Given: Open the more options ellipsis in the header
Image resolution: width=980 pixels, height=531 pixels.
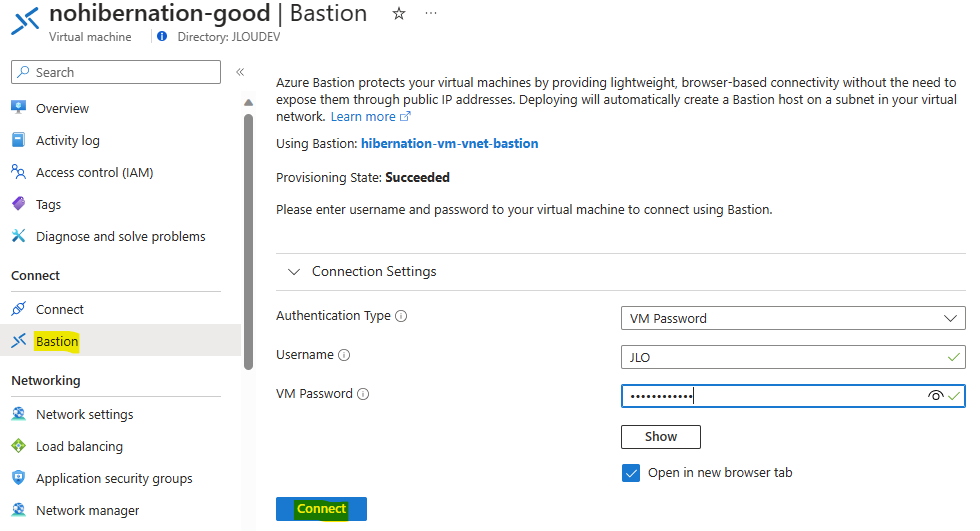Looking at the screenshot, I should 431,13.
